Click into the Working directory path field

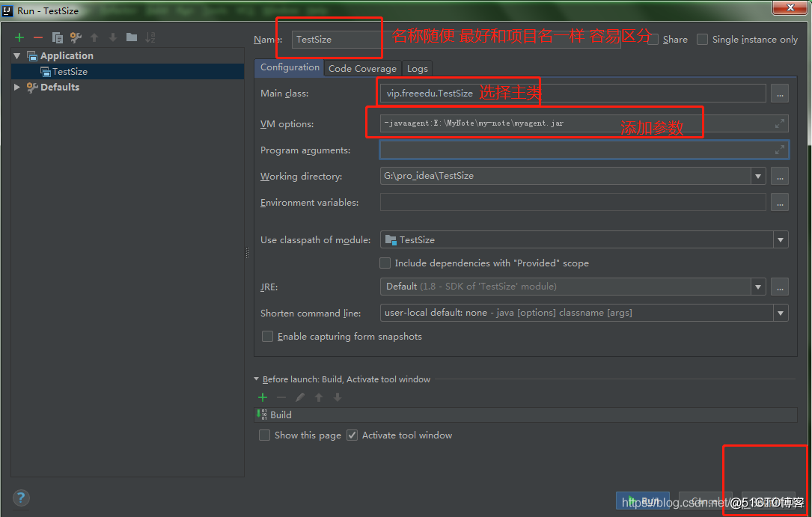(x=566, y=177)
